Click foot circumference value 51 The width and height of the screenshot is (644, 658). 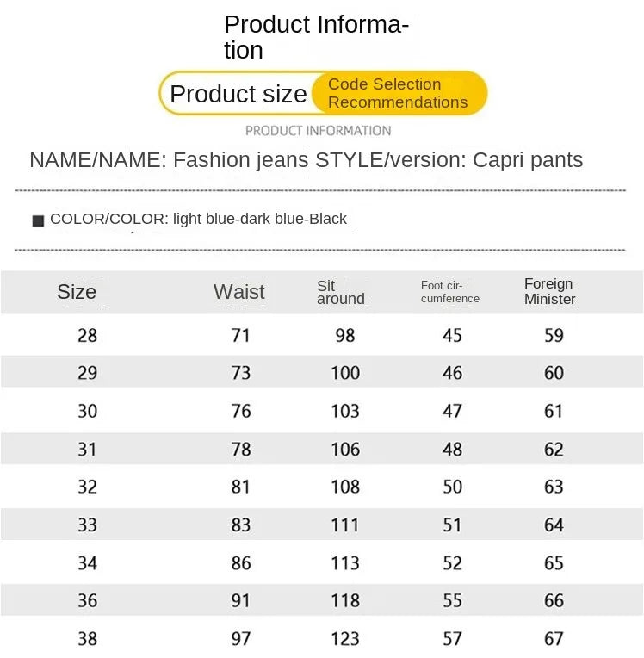point(452,525)
